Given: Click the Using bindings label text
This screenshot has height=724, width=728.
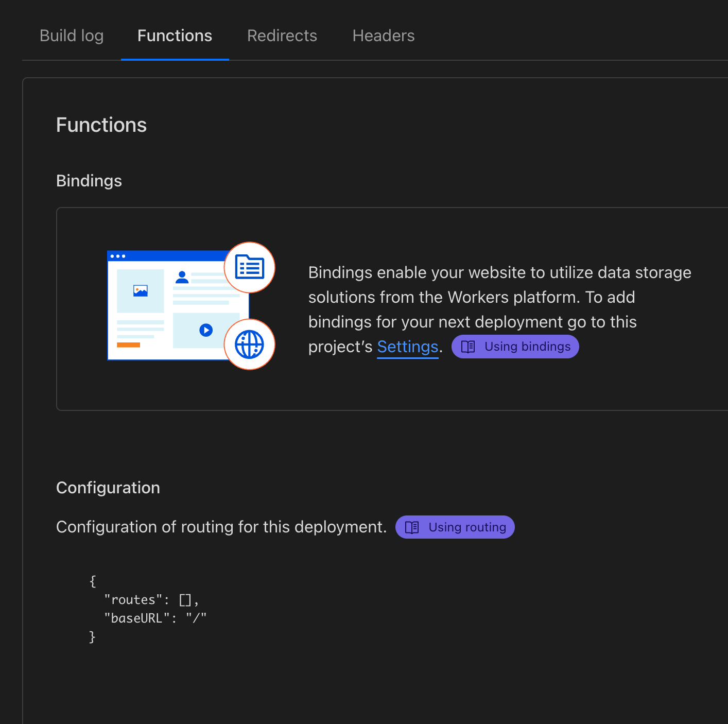Looking at the screenshot, I should [x=527, y=347].
